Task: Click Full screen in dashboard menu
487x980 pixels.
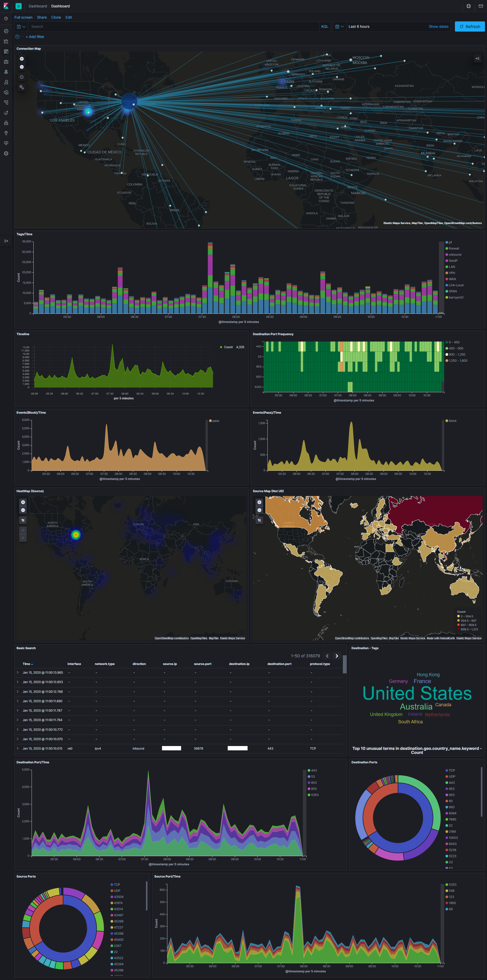Action: click(x=23, y=18)
